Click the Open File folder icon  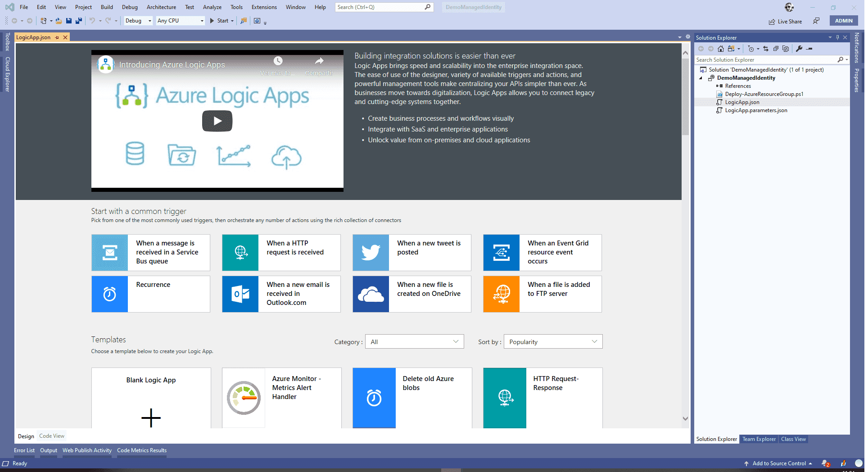click(x=59, y=21)
